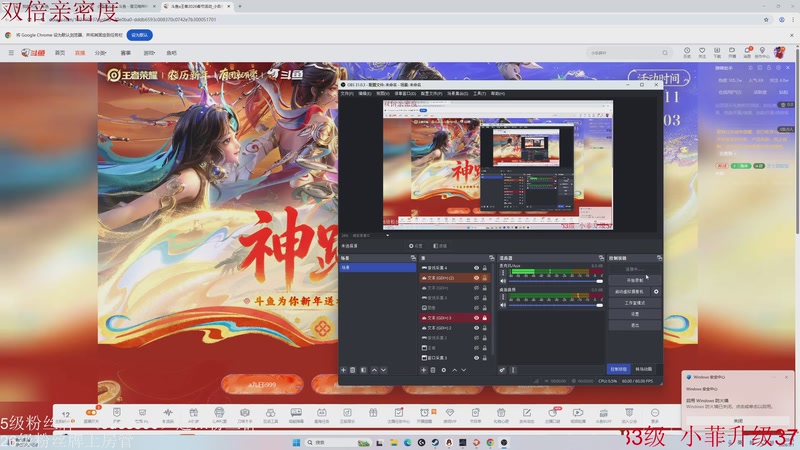This screenshot has height=450, width=800.
Task: Open preview scale dropdown below OBS preview
Action: coord(388,236)
